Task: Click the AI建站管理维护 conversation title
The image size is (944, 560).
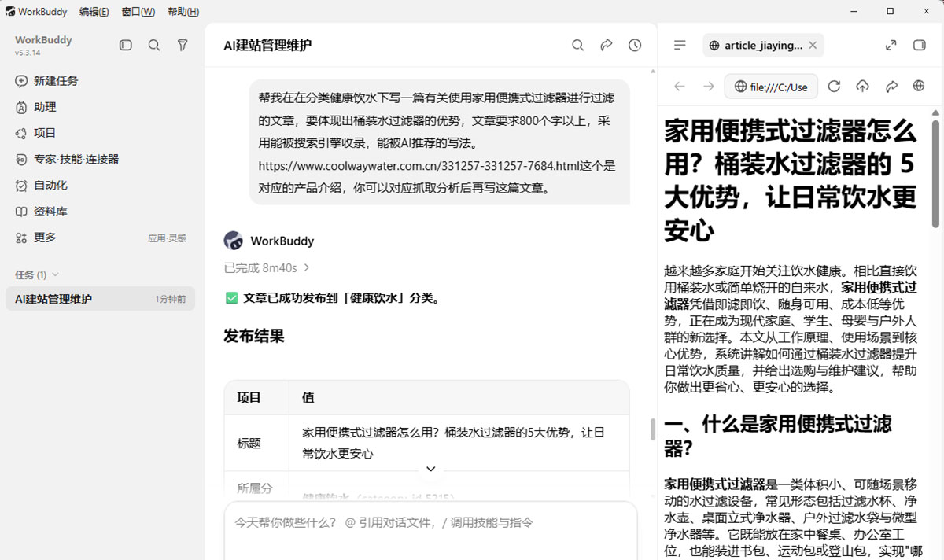Action: tap(267, 46)
